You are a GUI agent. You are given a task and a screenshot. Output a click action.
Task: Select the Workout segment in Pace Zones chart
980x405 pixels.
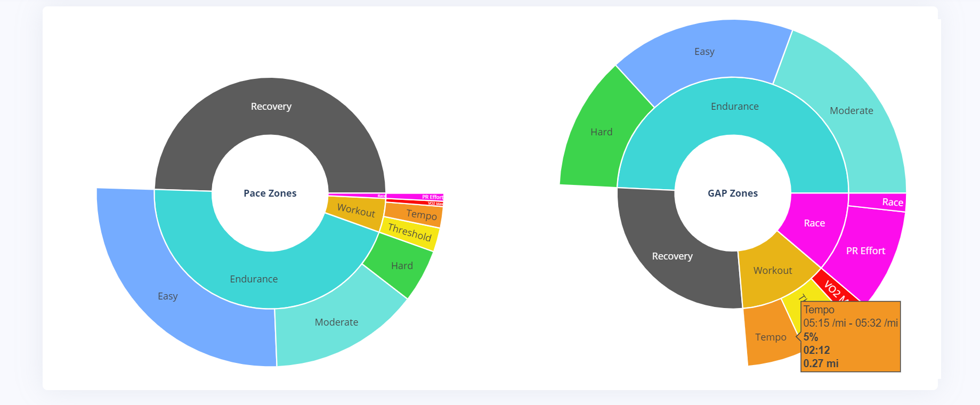point(356,211)
